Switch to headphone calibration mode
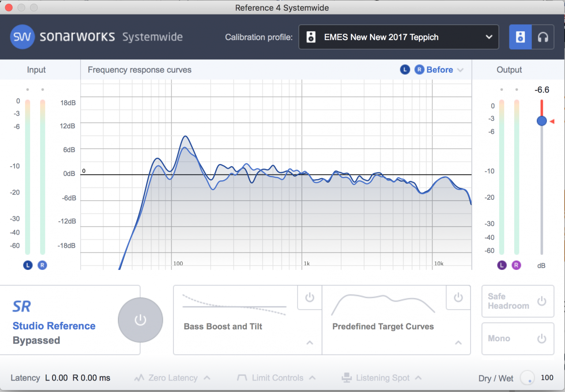 point(543,37)
